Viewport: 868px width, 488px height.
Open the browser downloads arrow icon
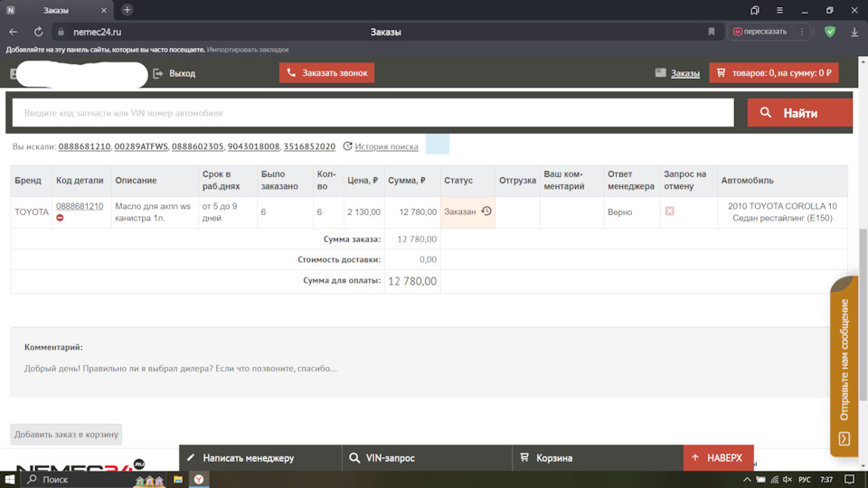[x=854, y=33]
